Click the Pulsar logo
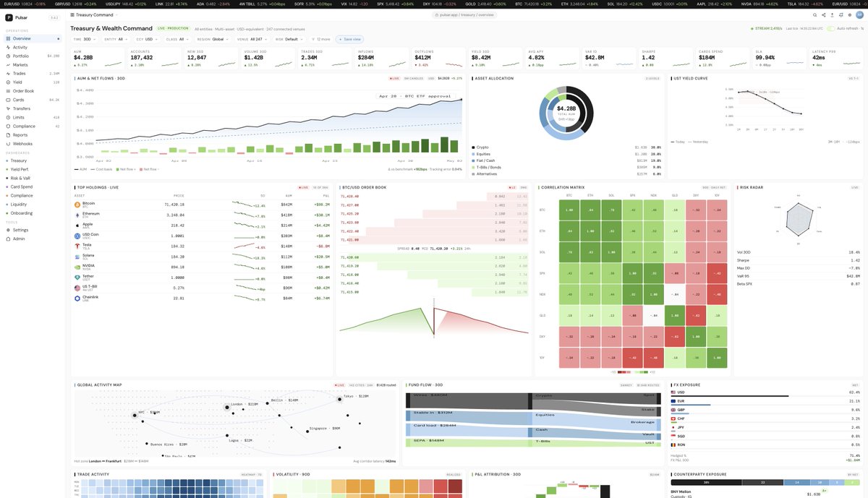 (9, 17)
